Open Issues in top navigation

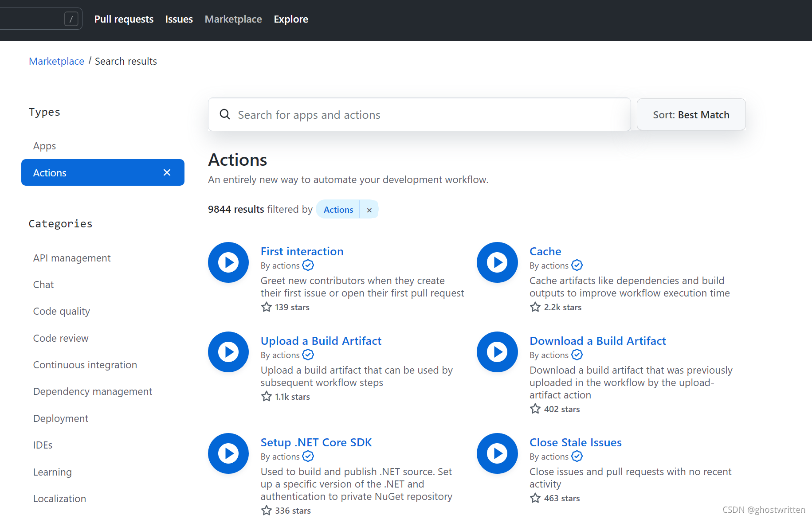[x=179, y=19]
